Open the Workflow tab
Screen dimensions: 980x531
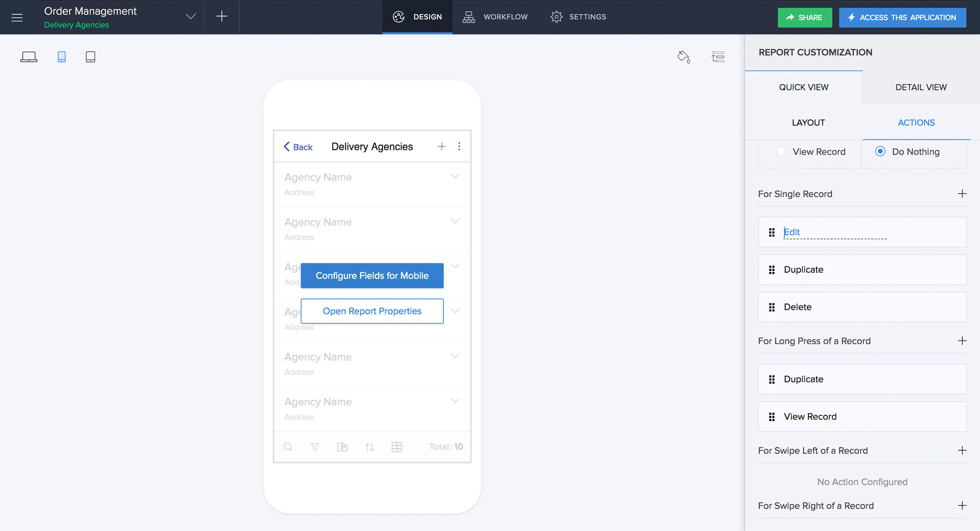tap(495, 17)
